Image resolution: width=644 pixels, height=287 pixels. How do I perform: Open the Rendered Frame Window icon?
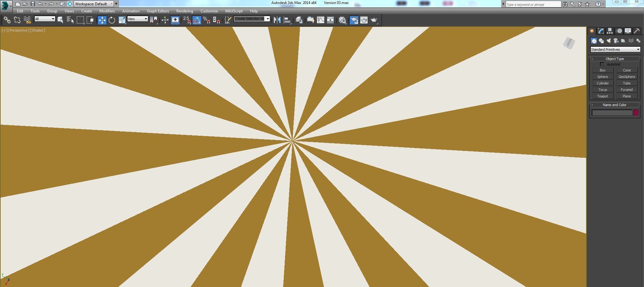click(x=364, y=20)
